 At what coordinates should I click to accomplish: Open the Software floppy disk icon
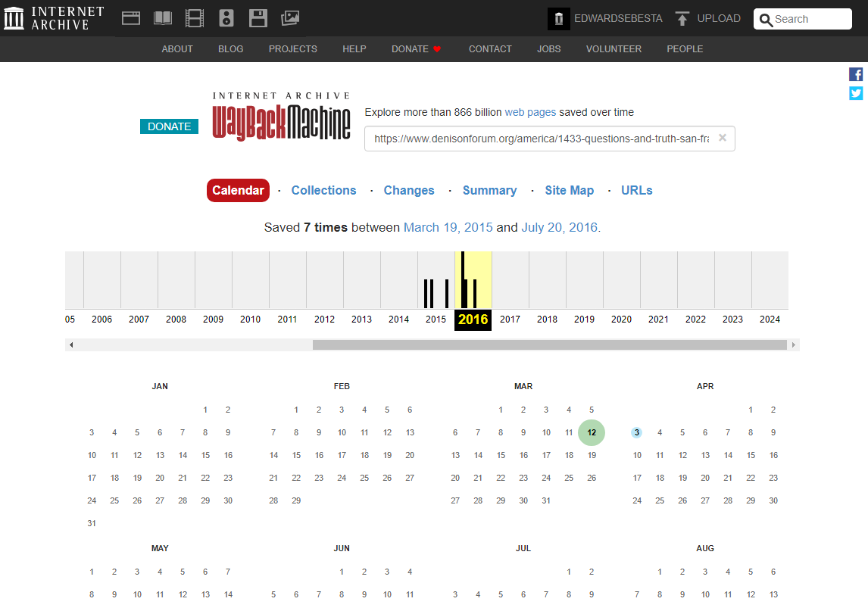tap(258, 18)
